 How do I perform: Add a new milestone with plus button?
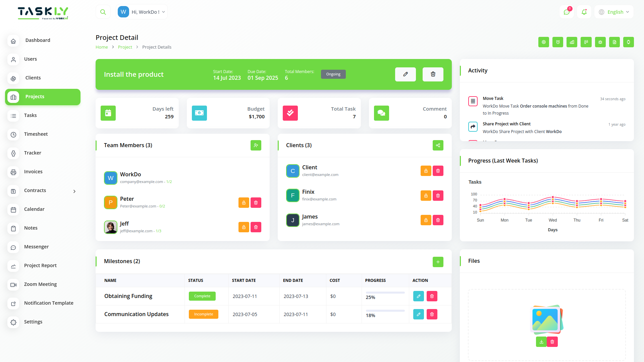pyautogui.click(x=438, y=262)
